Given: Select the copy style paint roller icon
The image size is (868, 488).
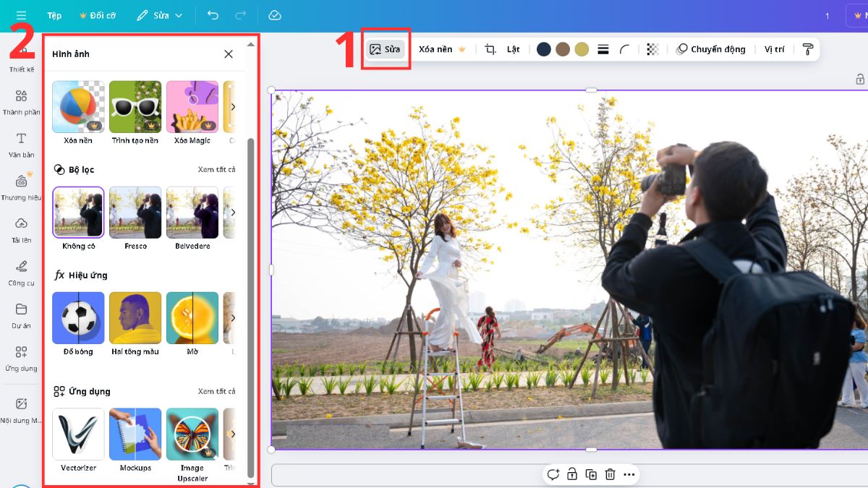Looking at the screenshot, I should [808, 49].
